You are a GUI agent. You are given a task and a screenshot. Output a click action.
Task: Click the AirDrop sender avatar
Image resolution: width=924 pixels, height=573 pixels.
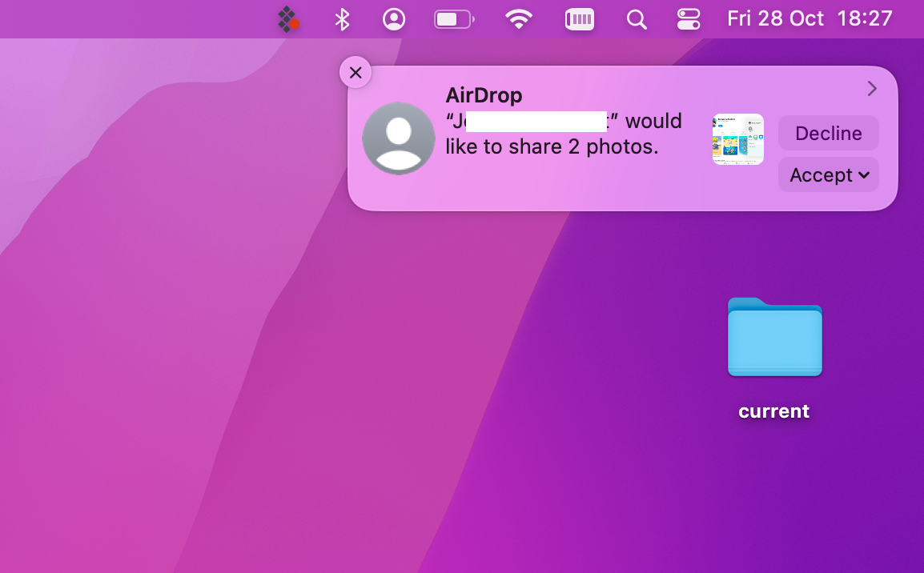pos(399,138)
